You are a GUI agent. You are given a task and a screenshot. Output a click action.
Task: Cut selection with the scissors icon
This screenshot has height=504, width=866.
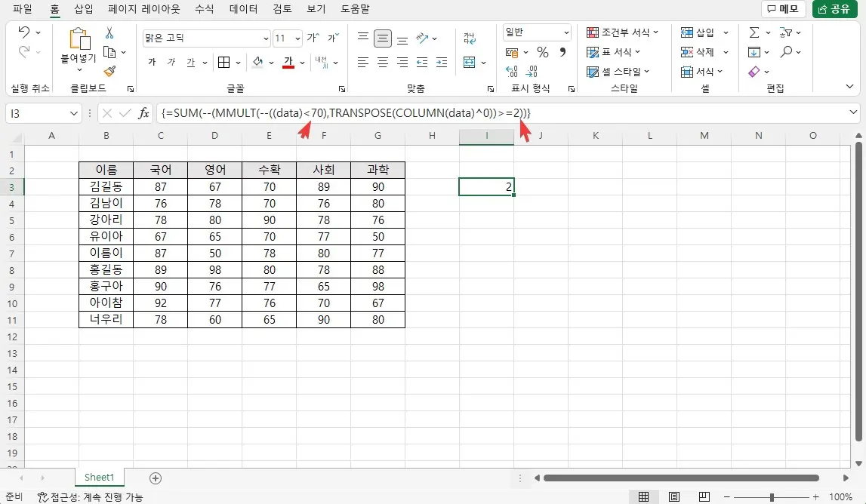pos(109,33)
